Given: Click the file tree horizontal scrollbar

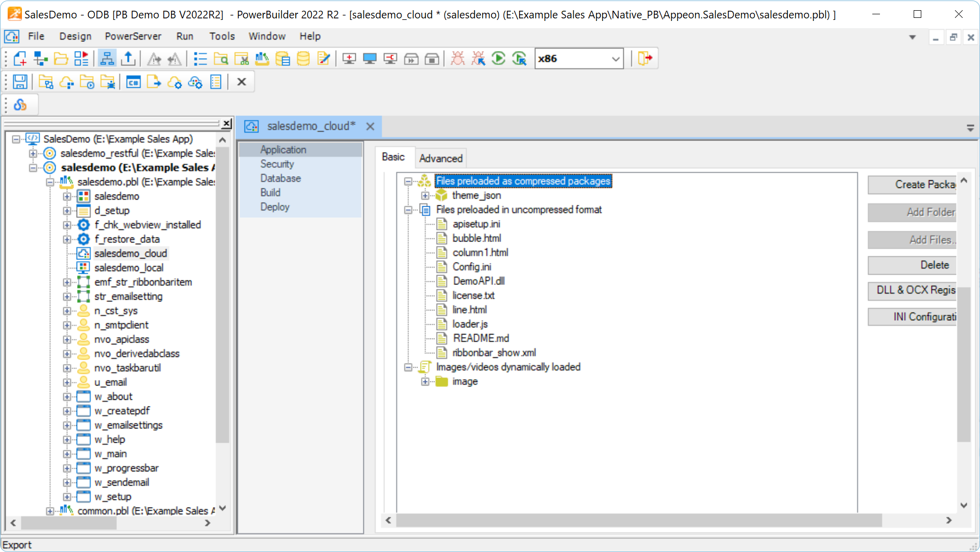Looking at the screenshot, I should click(639, 520).
